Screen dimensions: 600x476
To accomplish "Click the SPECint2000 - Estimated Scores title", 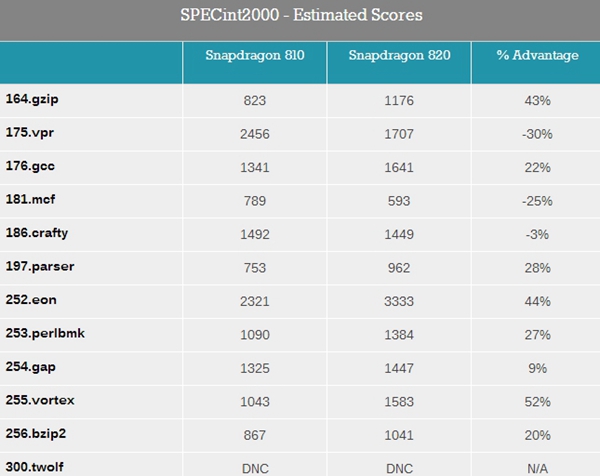I will pos(300,15).
